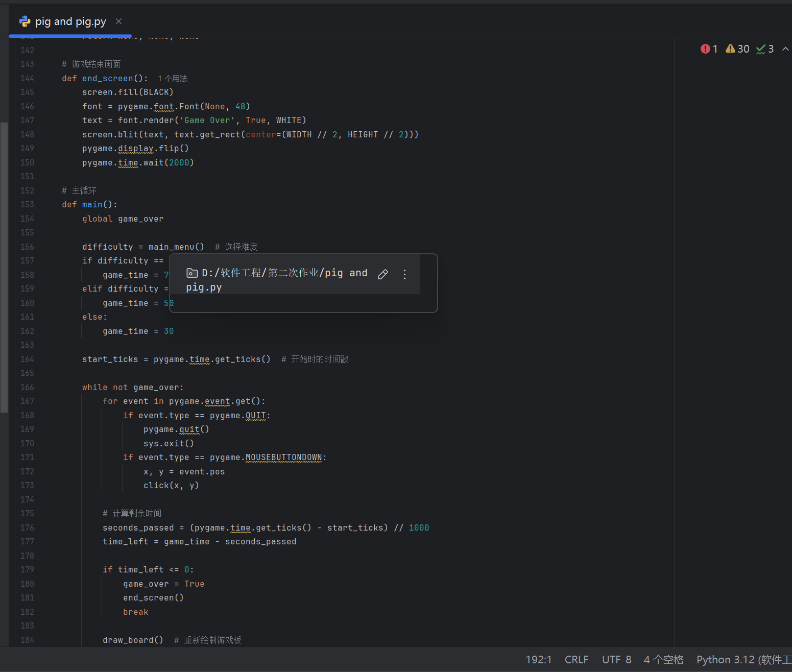Change the CRLF line separator
Screen dimensions: 792x672
(x=577, y=660)
